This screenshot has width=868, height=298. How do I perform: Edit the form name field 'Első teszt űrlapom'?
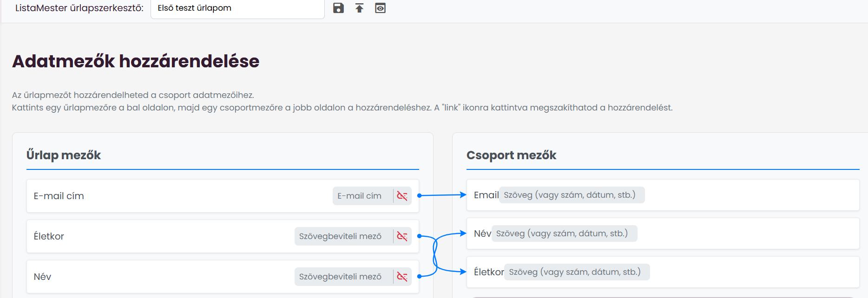pyautogui.click(x=237, y=8)
